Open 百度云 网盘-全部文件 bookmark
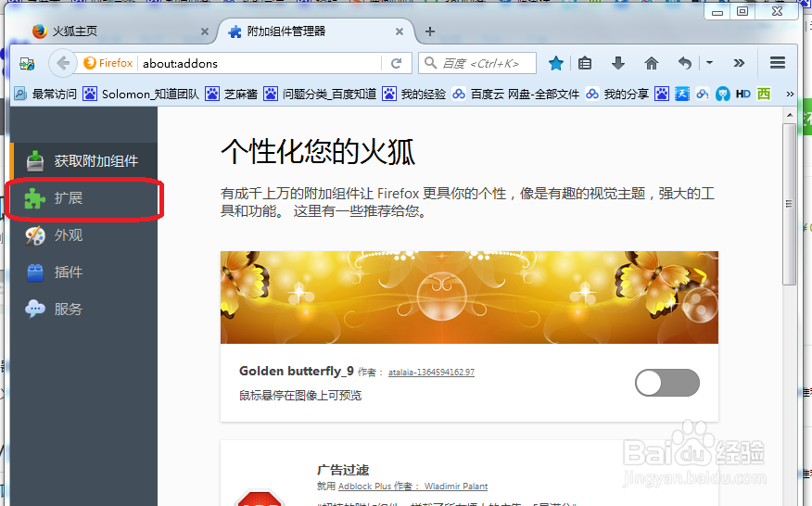This screenshot has width=812, height=506. pyautogui.click(x=515, y=94)
